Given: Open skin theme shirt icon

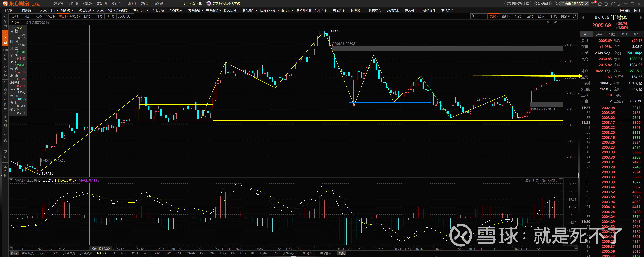Looking at the screenshot, I should [613, 4].
